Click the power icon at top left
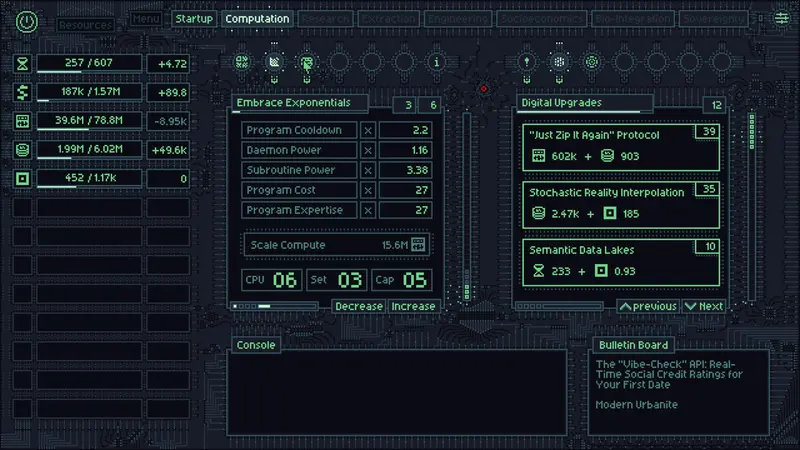800x450 pixels. [x=27, y=22]
